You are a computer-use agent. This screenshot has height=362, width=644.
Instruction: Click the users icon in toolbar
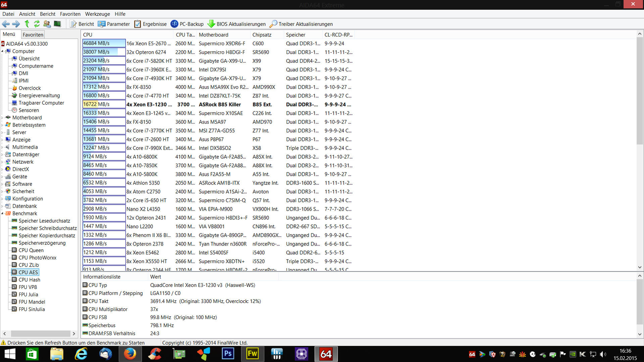coord(47,24)
